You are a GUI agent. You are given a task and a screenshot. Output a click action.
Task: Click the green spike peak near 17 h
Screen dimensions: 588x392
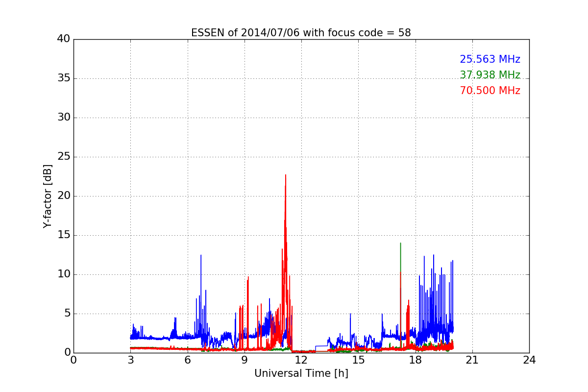(400, 243)
